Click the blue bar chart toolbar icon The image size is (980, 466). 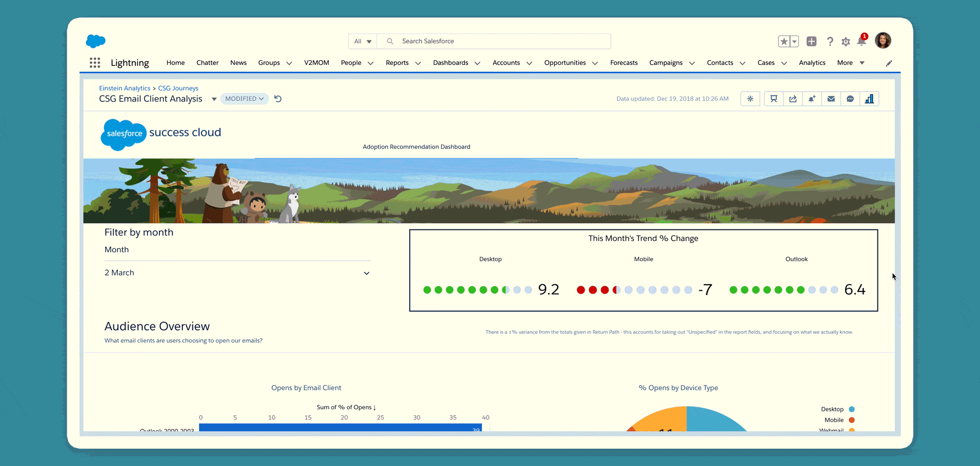click(869, 99)
